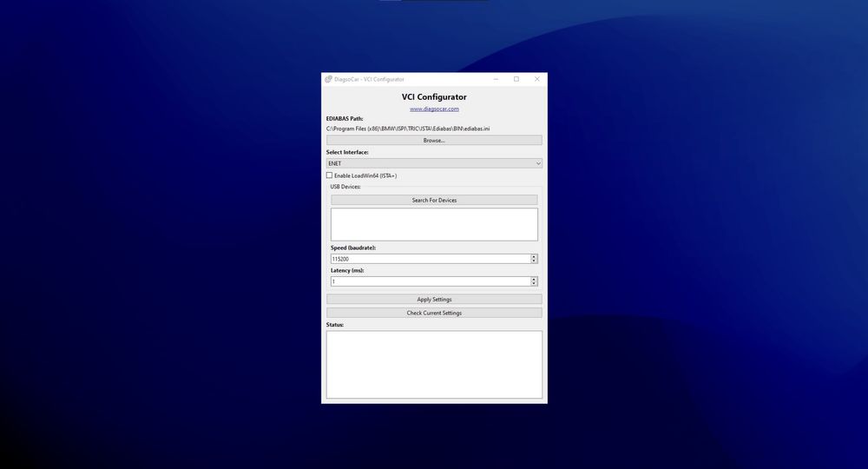The width and height of the screenshot is (868, 469).
Task: Click the Browse... button
Action: tap(434, 141)
